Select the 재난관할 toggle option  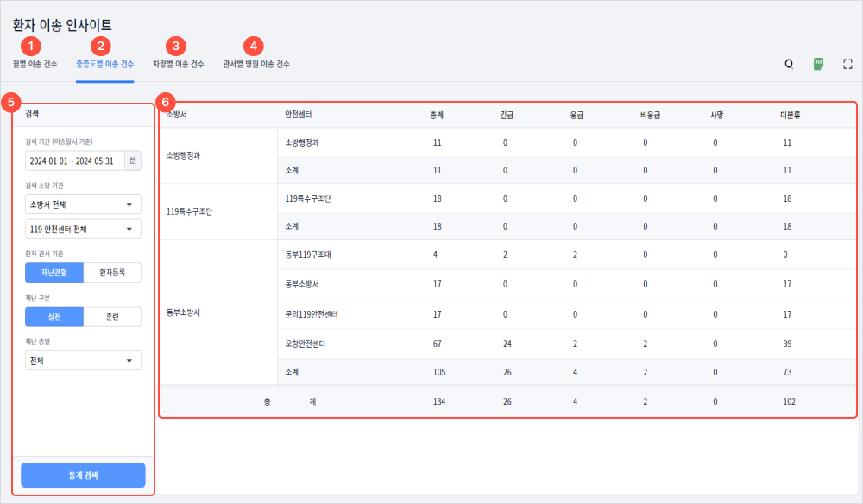54,273
